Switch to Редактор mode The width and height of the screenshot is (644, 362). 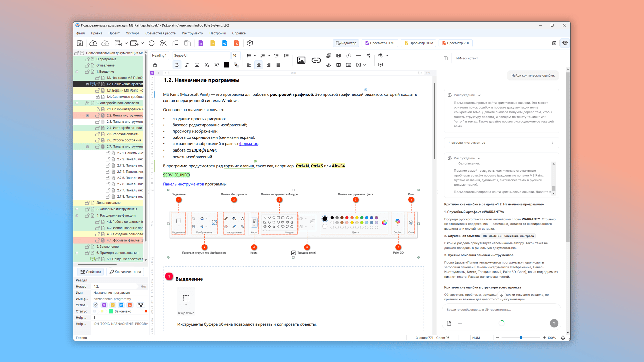click(x=346, y=43)
